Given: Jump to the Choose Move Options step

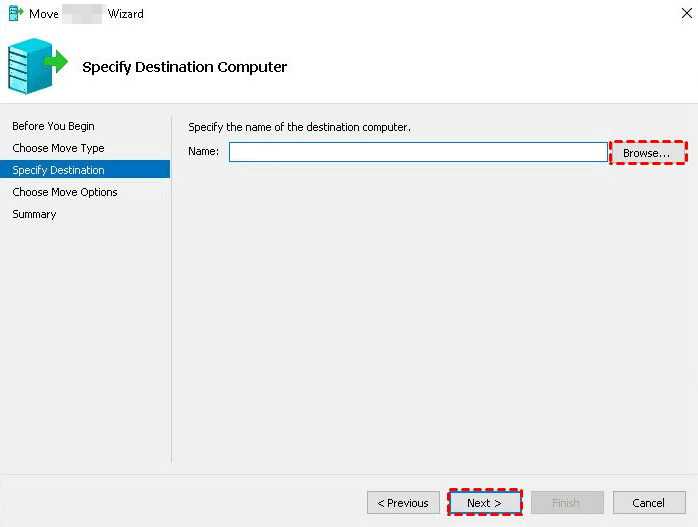Looking at the screenshot, I should pyautogui.click(x=65, y=192).
